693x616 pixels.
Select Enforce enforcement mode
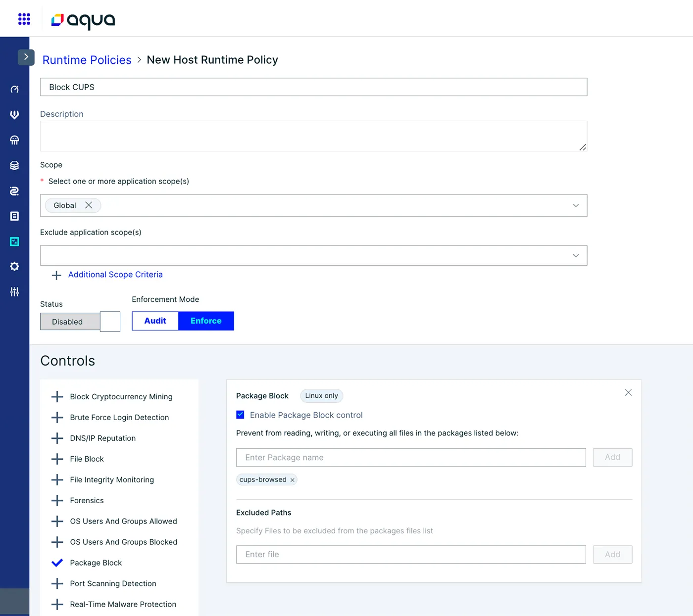(x=206, y=321)
